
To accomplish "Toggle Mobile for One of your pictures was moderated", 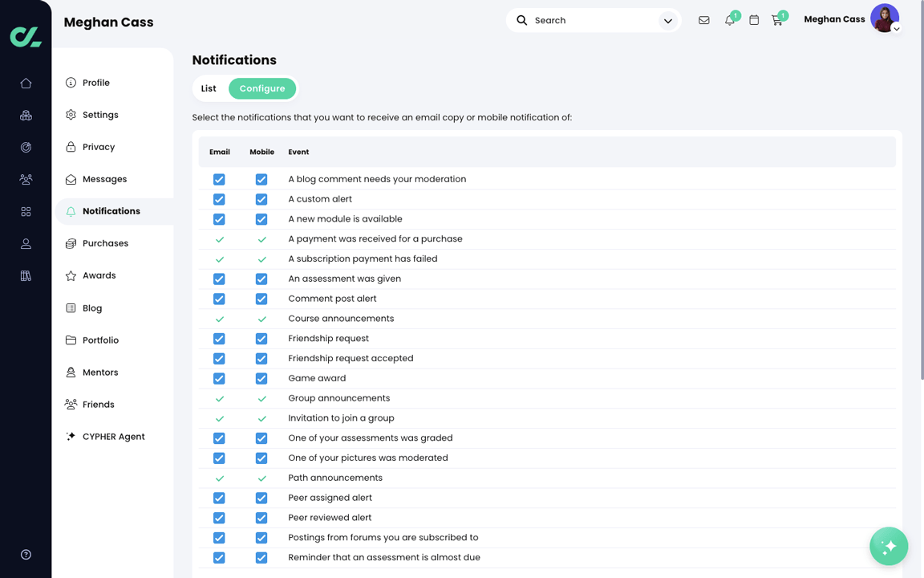I will pos(261,458).
